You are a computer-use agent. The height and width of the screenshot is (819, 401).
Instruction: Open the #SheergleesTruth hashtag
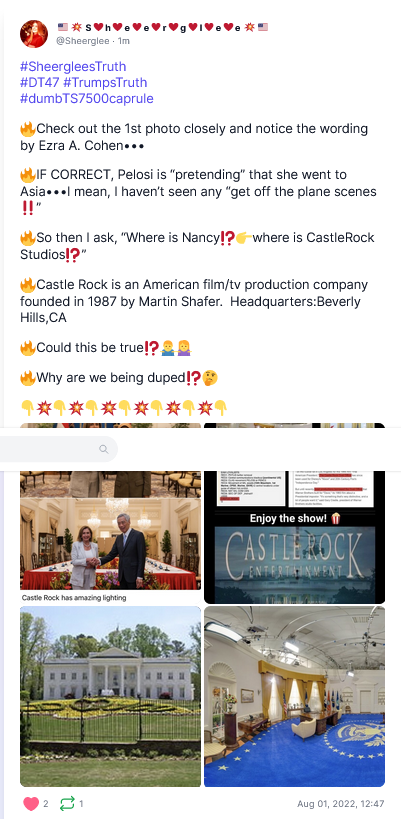click(x=73, y=66)
